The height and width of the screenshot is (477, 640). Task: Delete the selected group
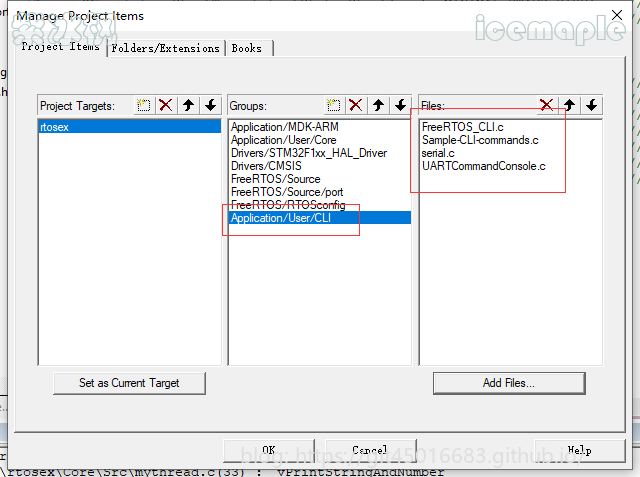coord(356,106)
